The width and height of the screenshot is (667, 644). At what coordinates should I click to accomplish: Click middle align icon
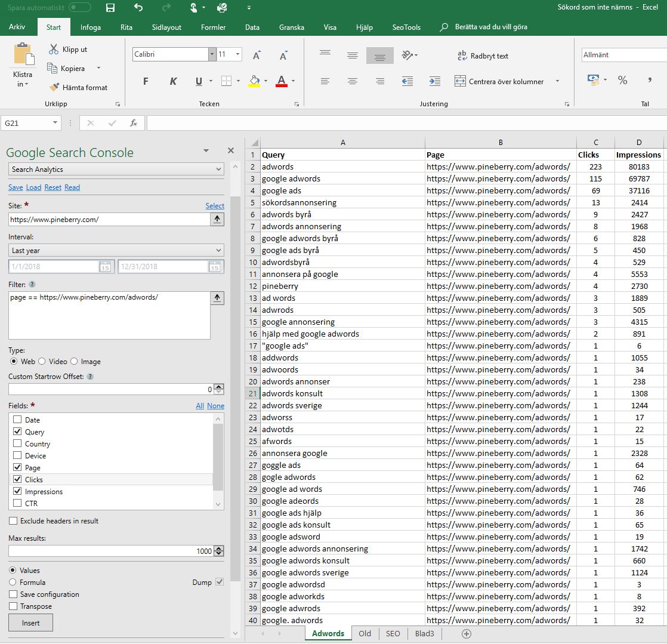[353, 55]
